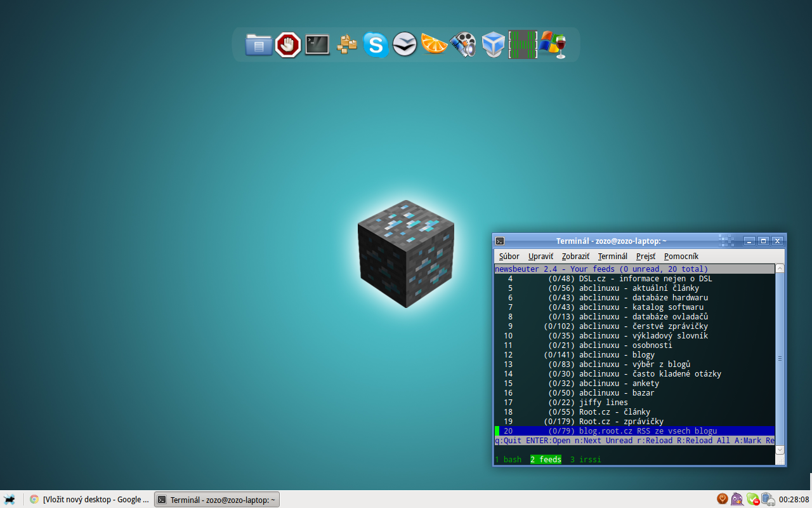812x508 pixels.
Task: Click the package boxes icon in dock
Action: tap(346, 44)
